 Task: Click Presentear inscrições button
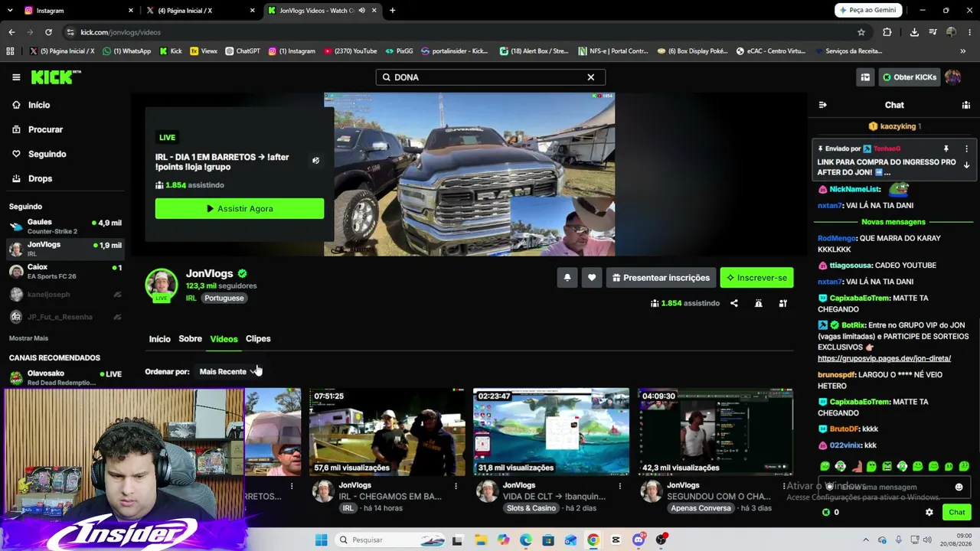pyautogui.click(x=660, y=278)
